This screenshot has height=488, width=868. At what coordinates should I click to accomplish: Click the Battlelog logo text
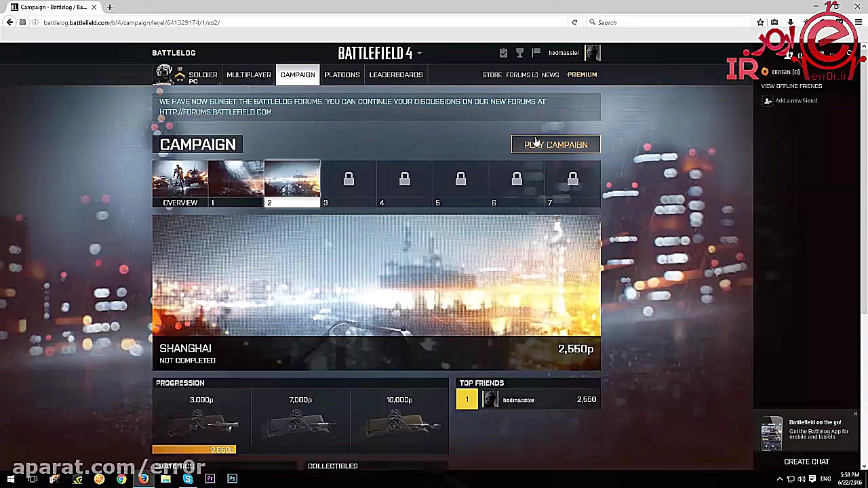[174, 53]
